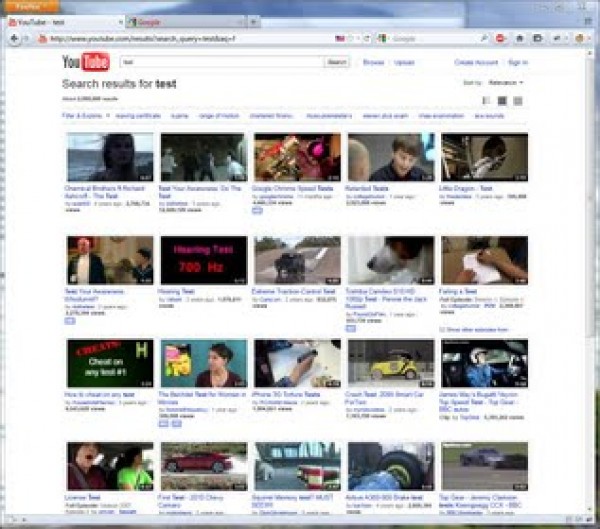Click the Browse link in YouTube header
Screen dimensions: 600x529
pos(373,62)
